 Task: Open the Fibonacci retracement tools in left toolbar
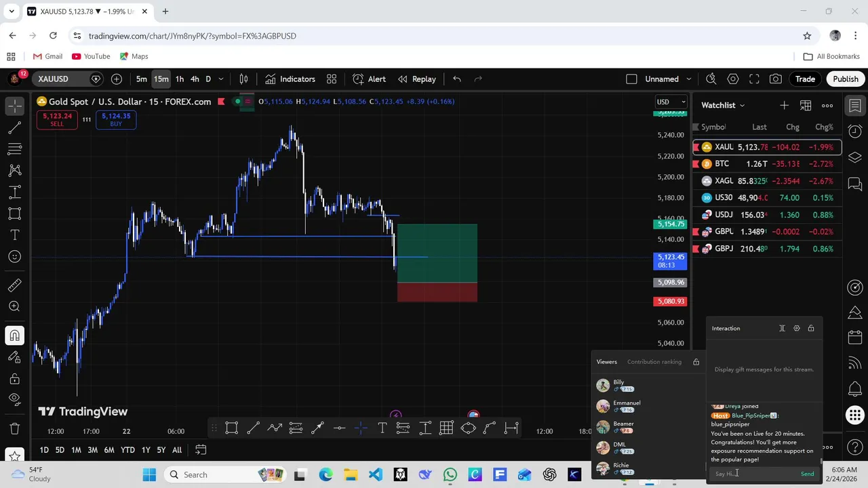14,148
